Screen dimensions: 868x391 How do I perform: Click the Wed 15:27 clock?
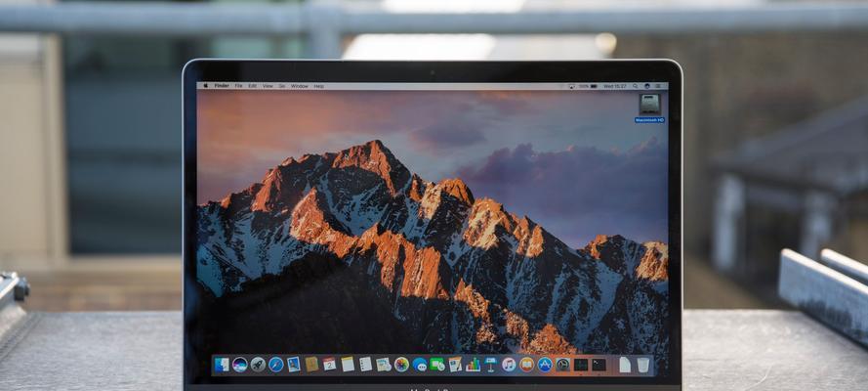(x=615, y=86)
